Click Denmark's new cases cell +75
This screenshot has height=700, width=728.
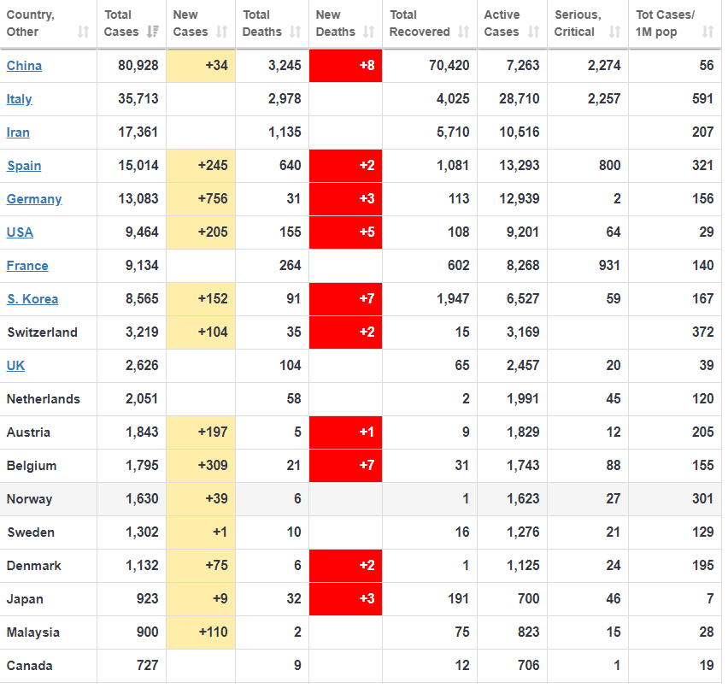201,566
